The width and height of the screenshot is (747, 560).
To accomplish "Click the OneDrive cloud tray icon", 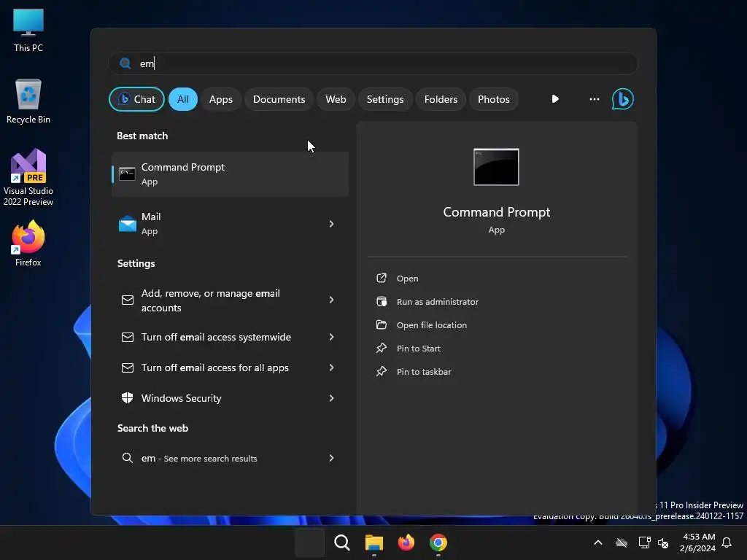I will [622, 542].
